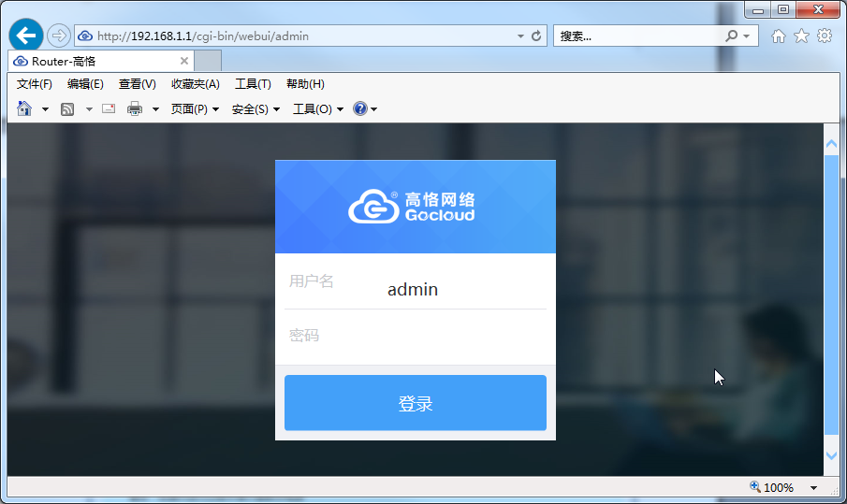Open the 查看(V) menu
Viewport: 847px width, 504px height.
click(x=138, y=84)
